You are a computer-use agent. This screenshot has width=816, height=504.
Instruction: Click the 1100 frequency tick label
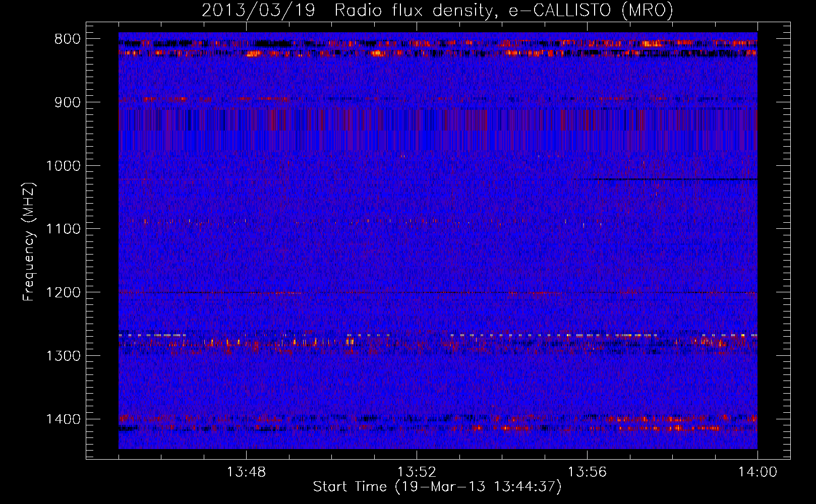coord(63,229)
